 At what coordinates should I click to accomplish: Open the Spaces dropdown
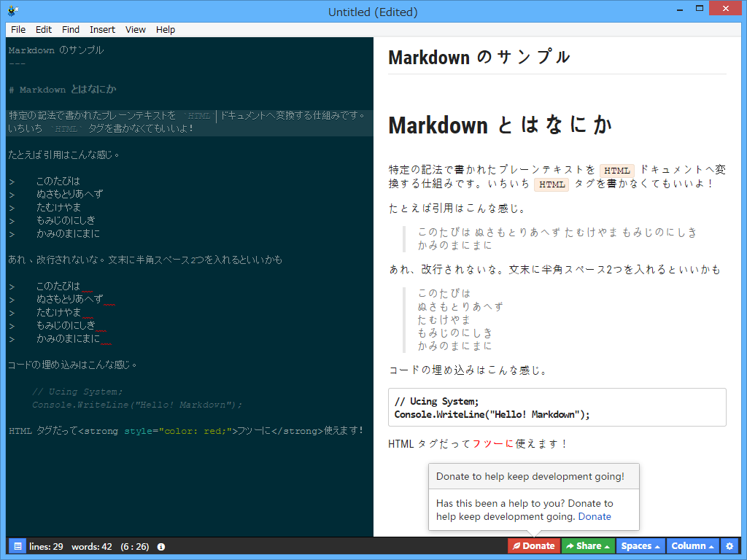[640, 545]
